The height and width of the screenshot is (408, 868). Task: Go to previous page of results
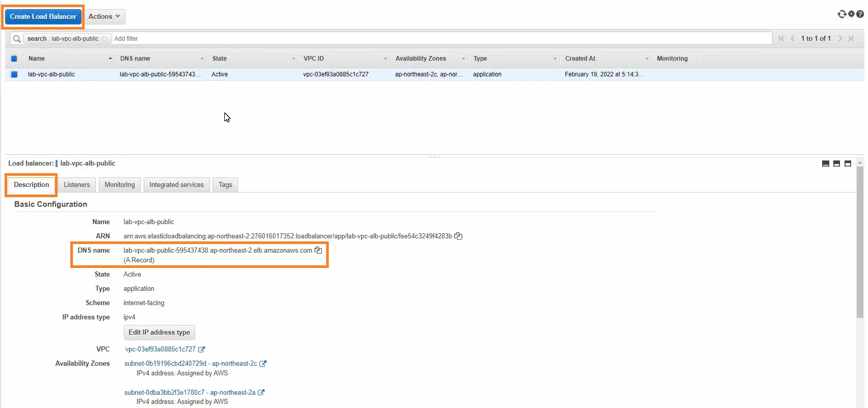tap(793, 39)
